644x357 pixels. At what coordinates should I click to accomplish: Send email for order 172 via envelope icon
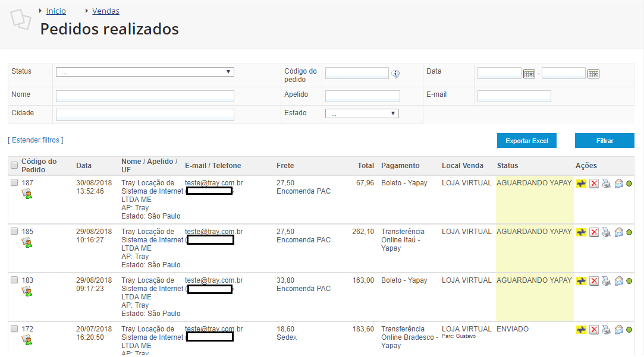pyautogui.click(x=618, y=330)
